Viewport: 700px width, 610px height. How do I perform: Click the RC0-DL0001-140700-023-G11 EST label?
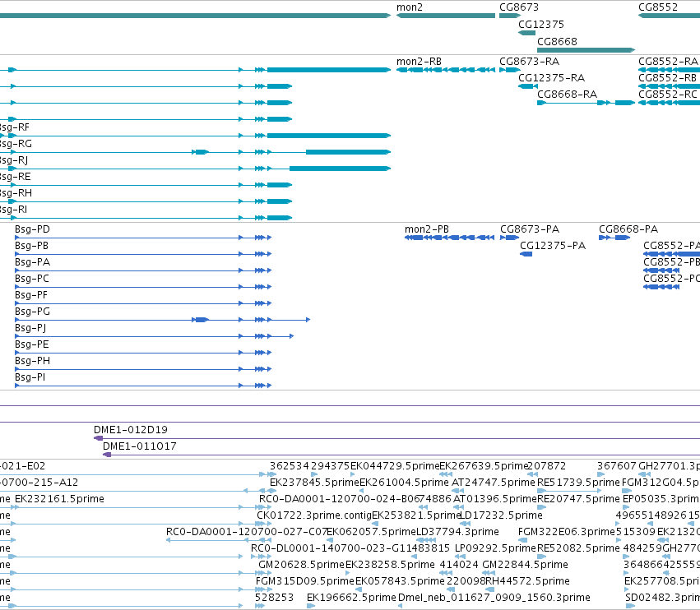(x=331, y=548)
